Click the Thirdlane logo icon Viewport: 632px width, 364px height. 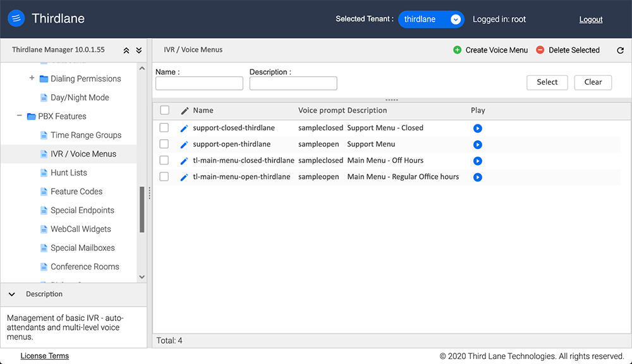point(16,18)
